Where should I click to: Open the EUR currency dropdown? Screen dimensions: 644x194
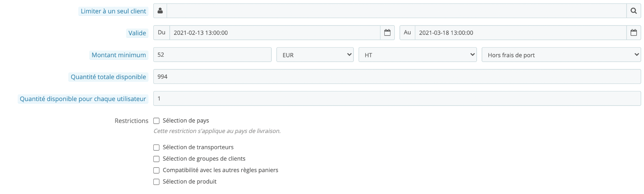pos(315,55)
